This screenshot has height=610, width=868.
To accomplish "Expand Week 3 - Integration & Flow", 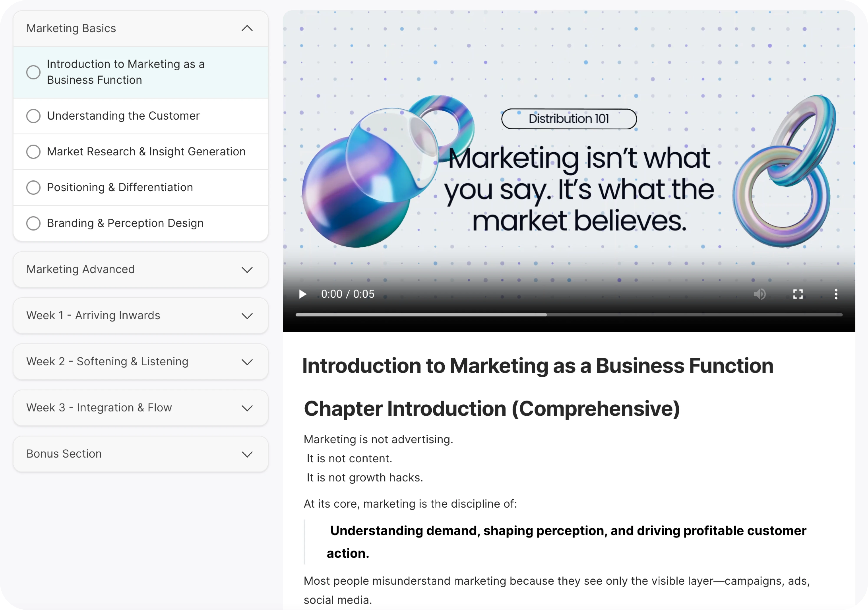I will pos(247,408).
